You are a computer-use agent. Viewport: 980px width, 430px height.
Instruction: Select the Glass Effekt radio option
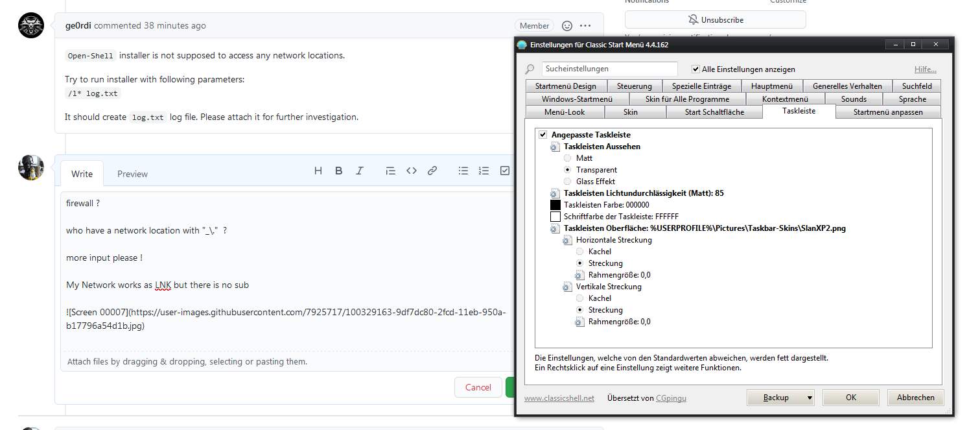(x=568, y=182)
